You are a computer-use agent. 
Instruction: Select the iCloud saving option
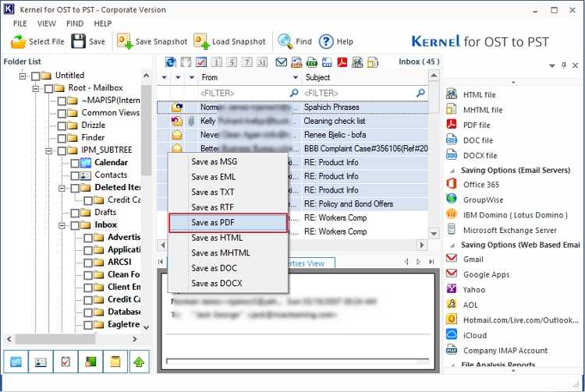(474, 335)
